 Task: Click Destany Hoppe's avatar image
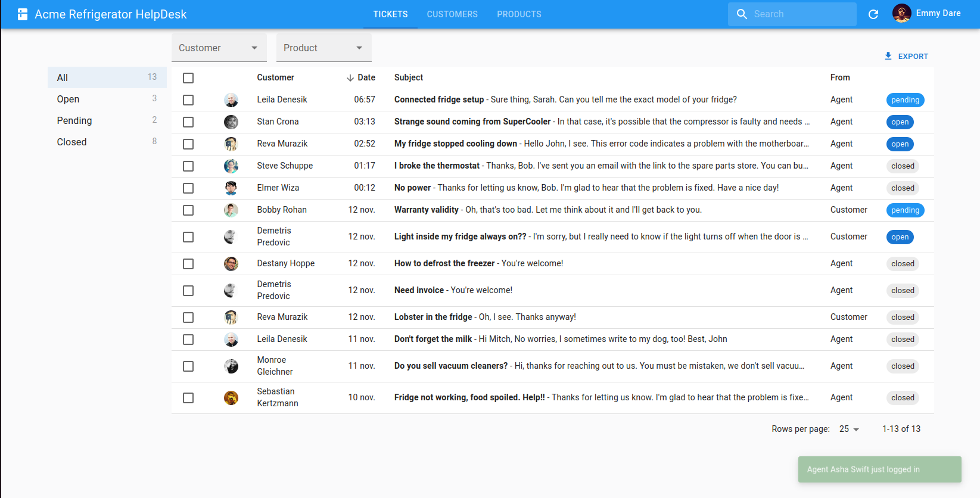(231, 264)
